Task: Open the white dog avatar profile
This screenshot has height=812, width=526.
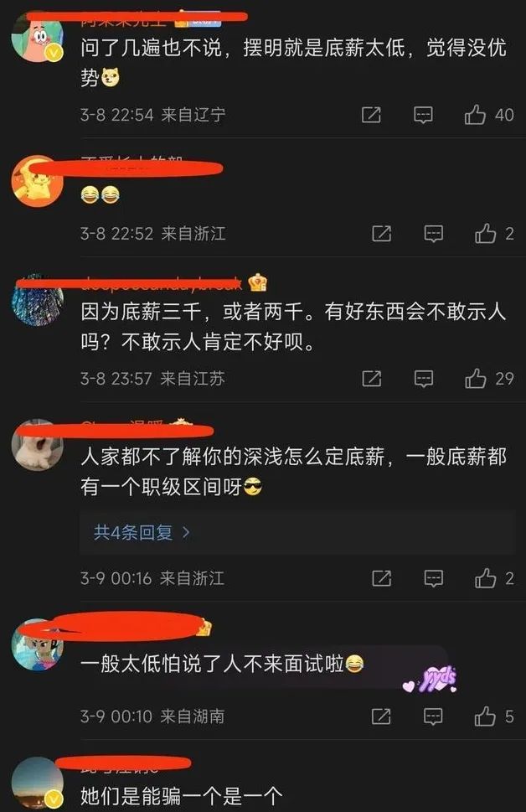Action: coord(38,444)
